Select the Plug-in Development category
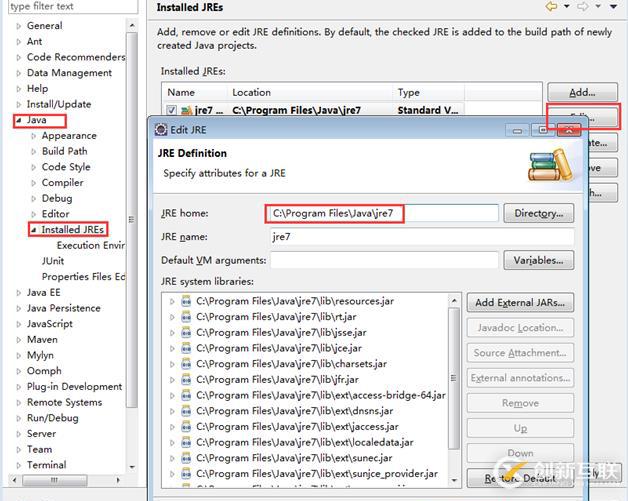628x501 pixels. coord(74,387)
